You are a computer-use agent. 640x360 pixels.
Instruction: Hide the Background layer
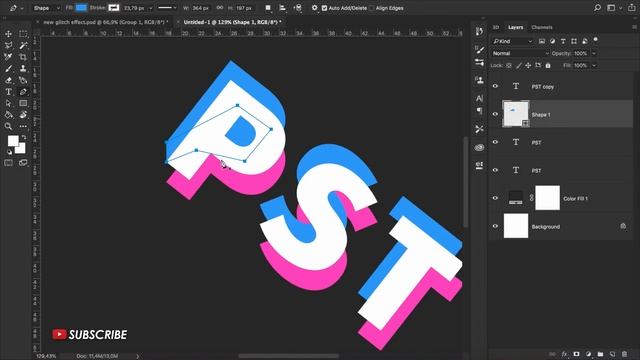(x=495, y=226)
